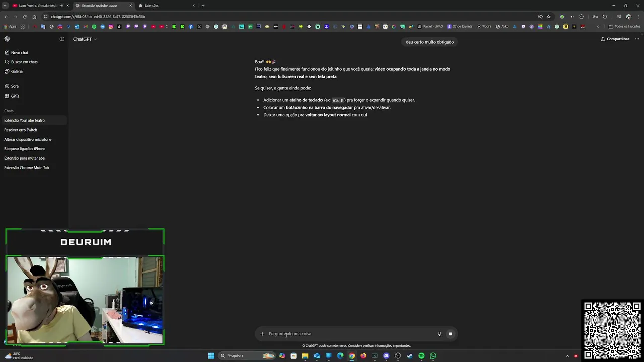Viewport: 644px width, 362px height.
Task: Open the chat 'Extensão YouTube teatro'
Action: pyautogui.click(x=34, y=120)
